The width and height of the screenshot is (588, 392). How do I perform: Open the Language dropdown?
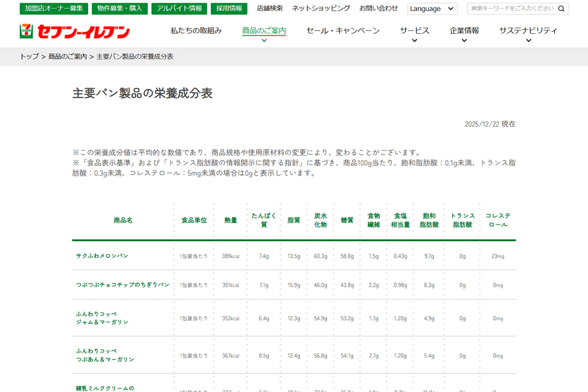[432, 9]
